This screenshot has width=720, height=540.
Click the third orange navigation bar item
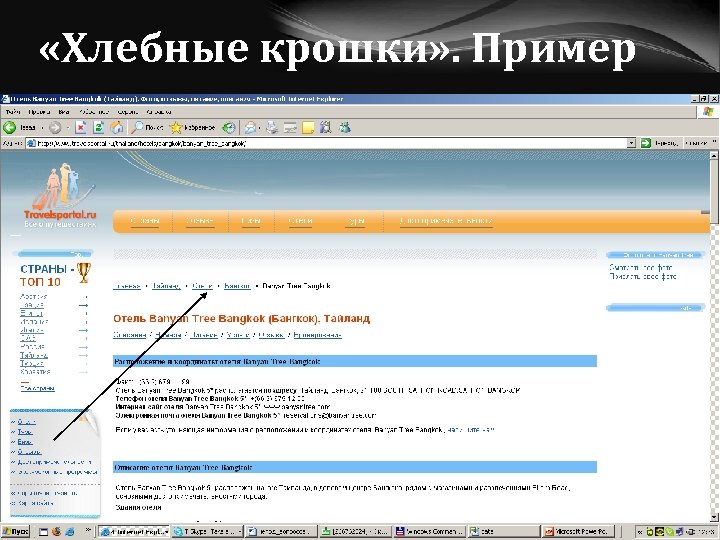(250, 221)
